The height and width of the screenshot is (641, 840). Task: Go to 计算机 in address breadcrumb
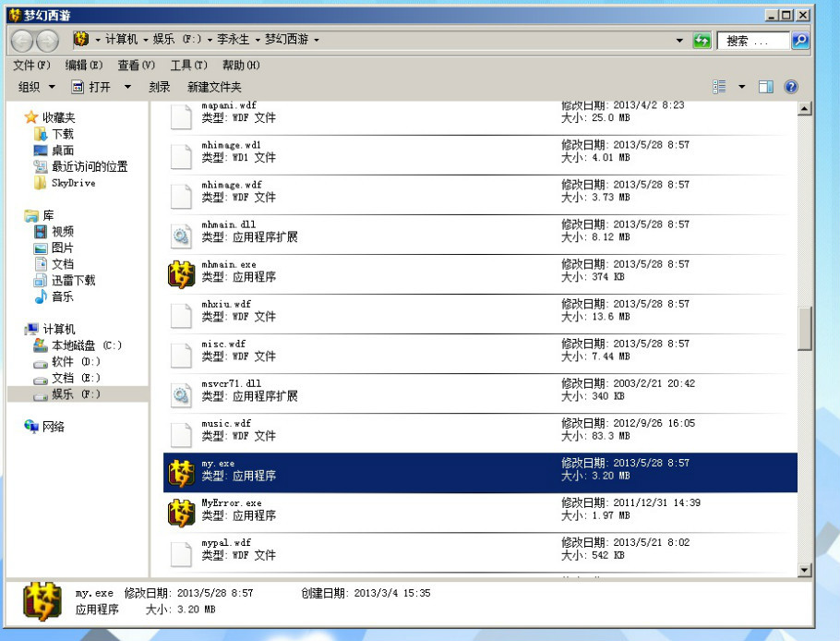tap(121, 39)
